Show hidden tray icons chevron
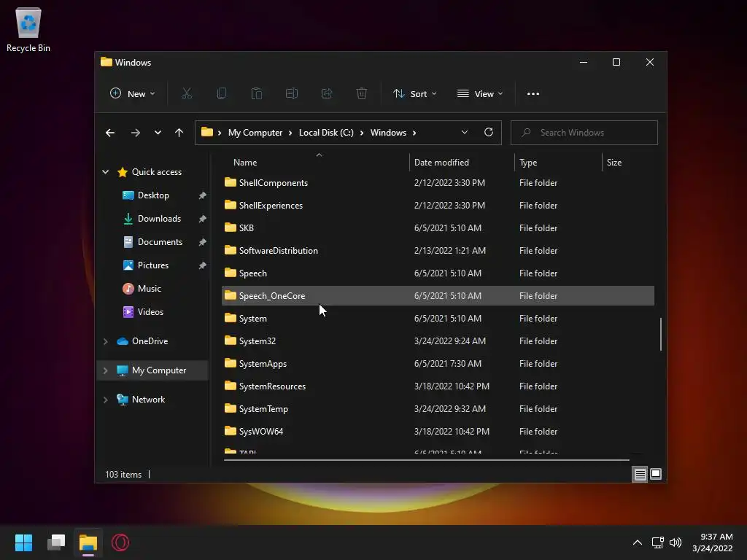Viewport: 747px width, 560px height. 638,542
